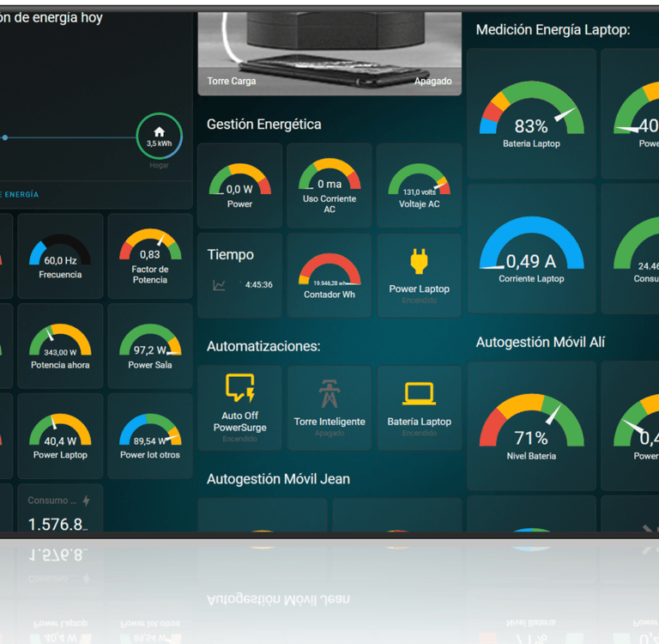Click the Medición Energía Laptop heading
This screenshot has width=659, height=644.
click(553, 30)
